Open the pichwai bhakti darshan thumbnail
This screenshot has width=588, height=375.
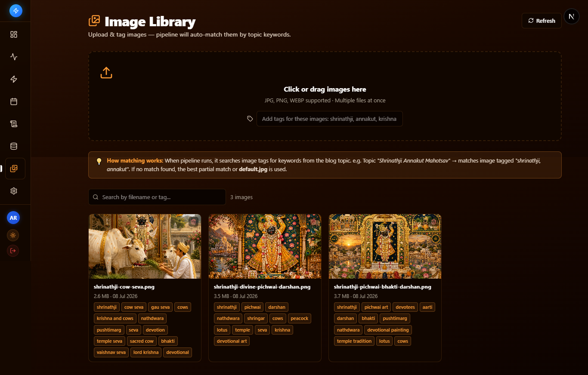click(x=385, y=246)
